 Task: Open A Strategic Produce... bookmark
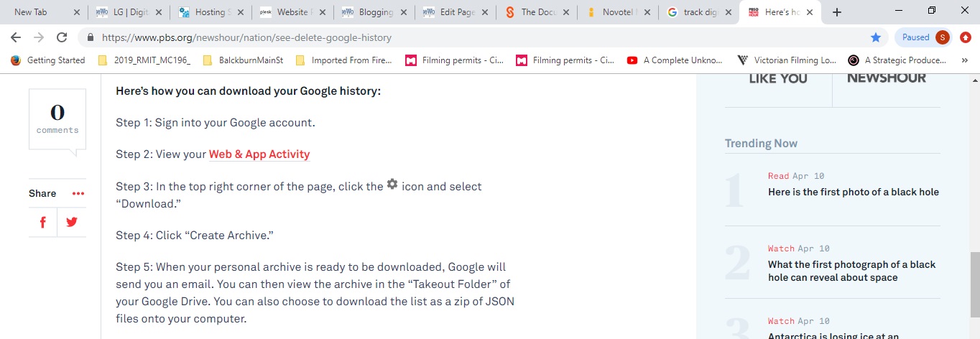click(897, 60)
